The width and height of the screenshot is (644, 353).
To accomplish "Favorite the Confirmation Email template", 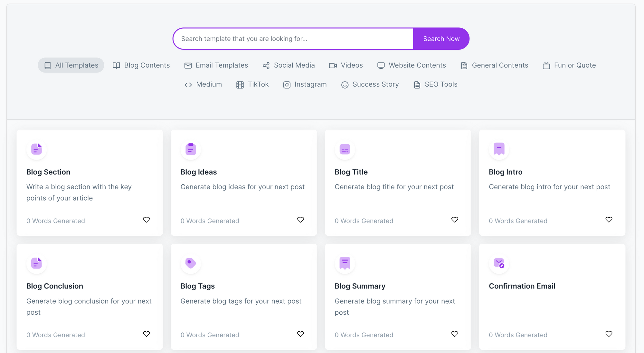I will click(609, 334).
